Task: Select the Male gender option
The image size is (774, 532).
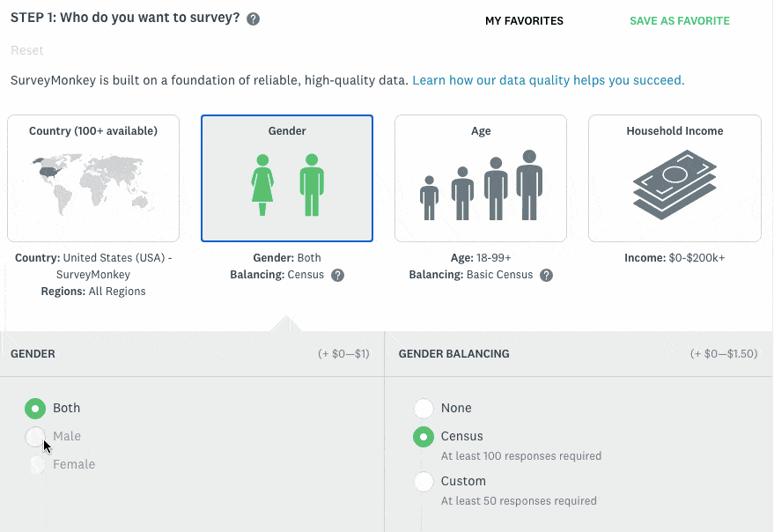Action: coord(35,436)
